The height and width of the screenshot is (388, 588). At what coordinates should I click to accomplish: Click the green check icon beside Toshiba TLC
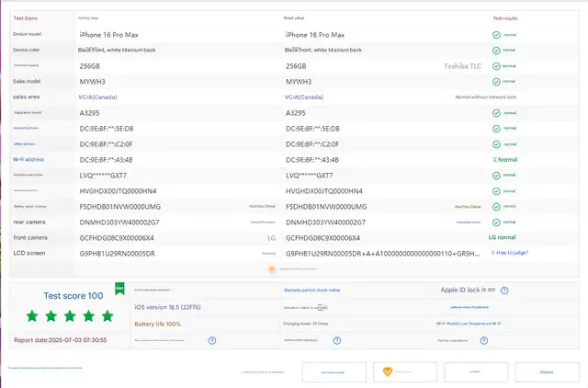496,66
